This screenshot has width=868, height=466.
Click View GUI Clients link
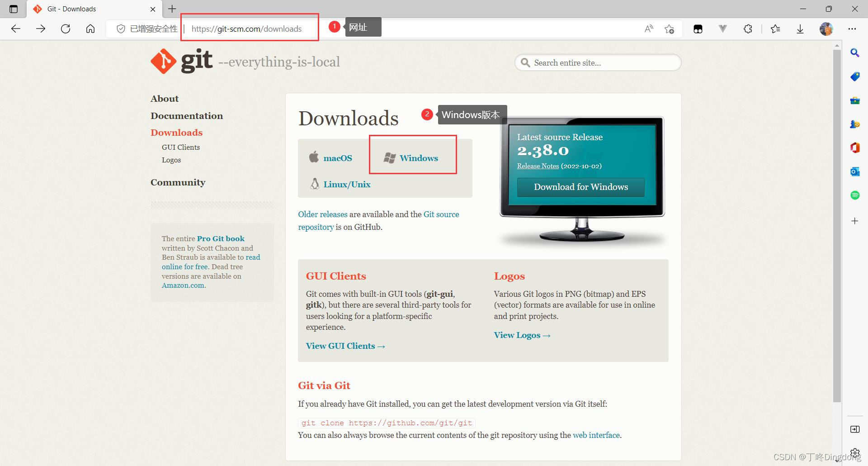(345, 346)
